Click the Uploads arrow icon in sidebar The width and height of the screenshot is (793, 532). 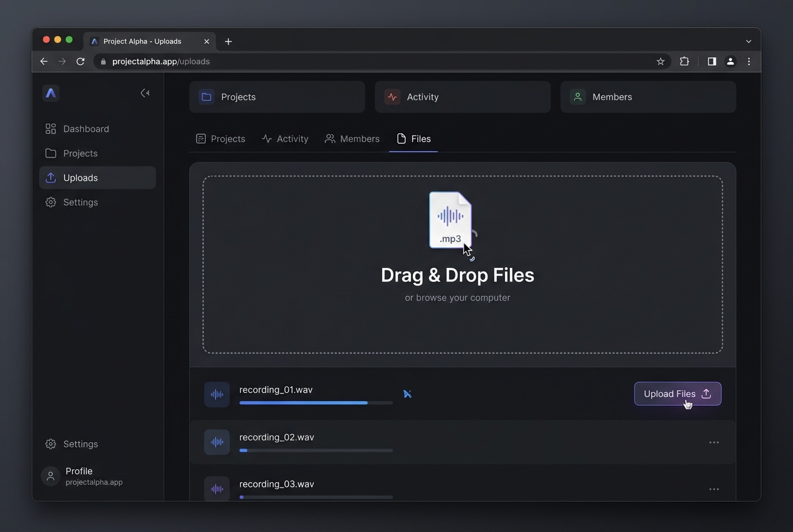(51, 178)
